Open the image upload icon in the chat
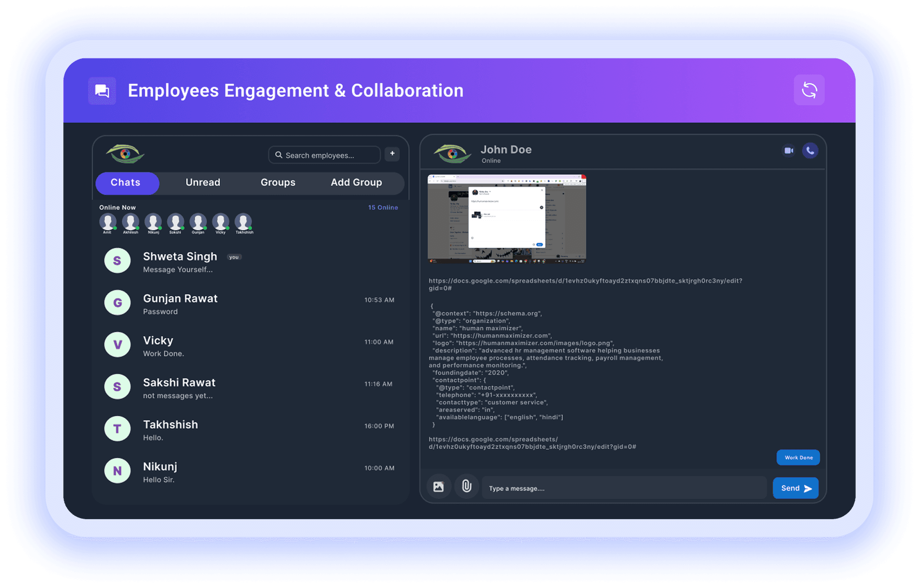The image size is (919, 588). 438,486
